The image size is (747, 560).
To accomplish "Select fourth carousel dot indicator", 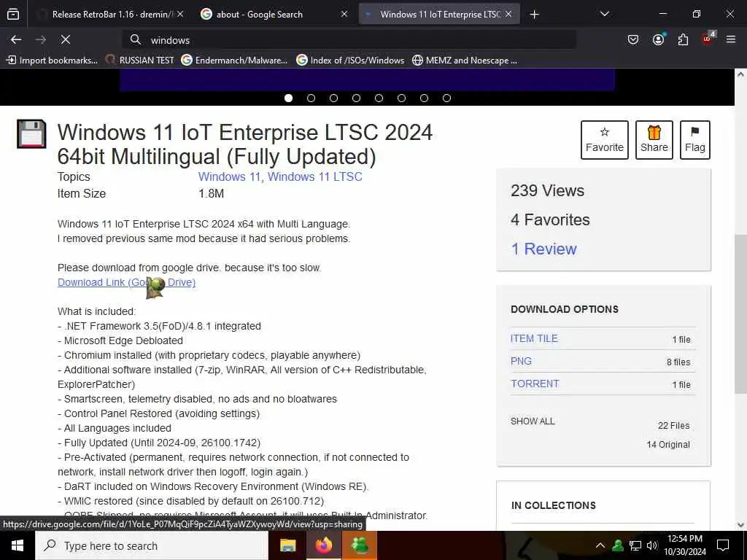I will point(356,98).
